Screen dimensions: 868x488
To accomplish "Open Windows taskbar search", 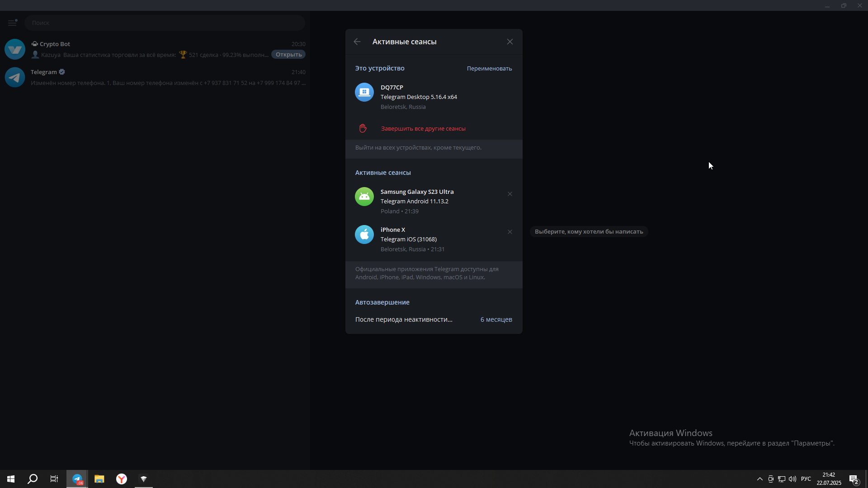I will tap(33, 479).
